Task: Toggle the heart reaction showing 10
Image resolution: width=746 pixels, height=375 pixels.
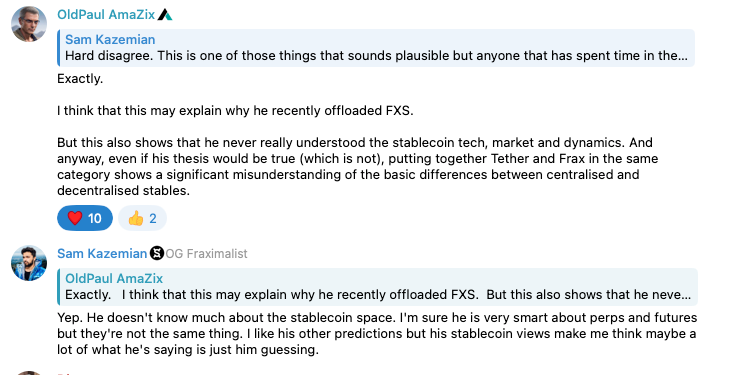Action: [85, 218]
